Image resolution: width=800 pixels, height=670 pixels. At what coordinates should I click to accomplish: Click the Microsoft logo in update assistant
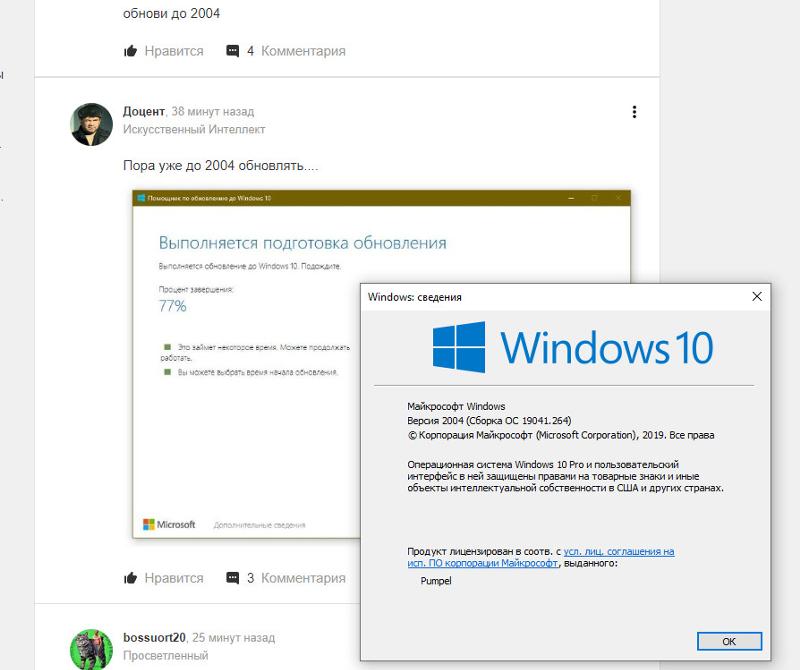click(169, 525)
